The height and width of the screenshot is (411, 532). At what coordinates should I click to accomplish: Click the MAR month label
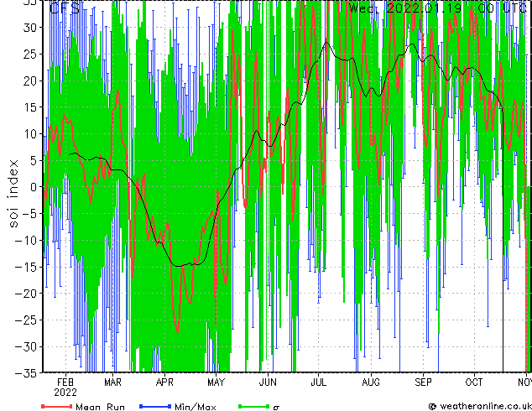112,382
